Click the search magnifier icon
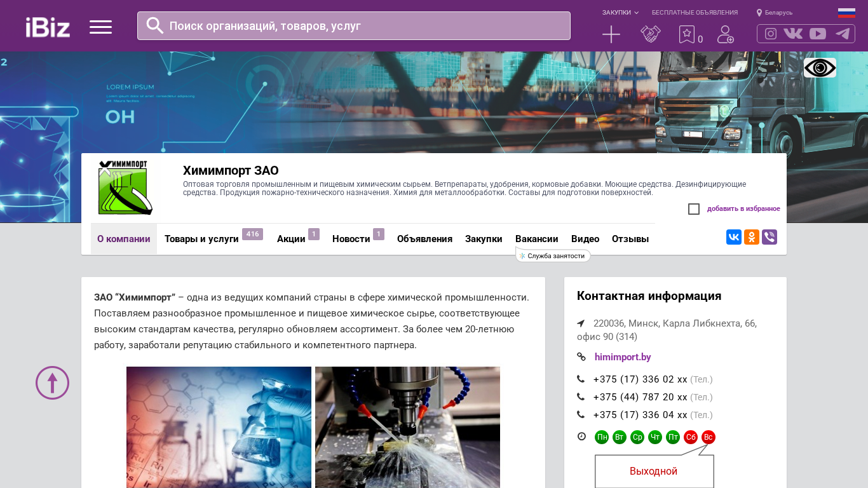The width and height of the screenshot is (868, 488). click(x=155, y=25)
